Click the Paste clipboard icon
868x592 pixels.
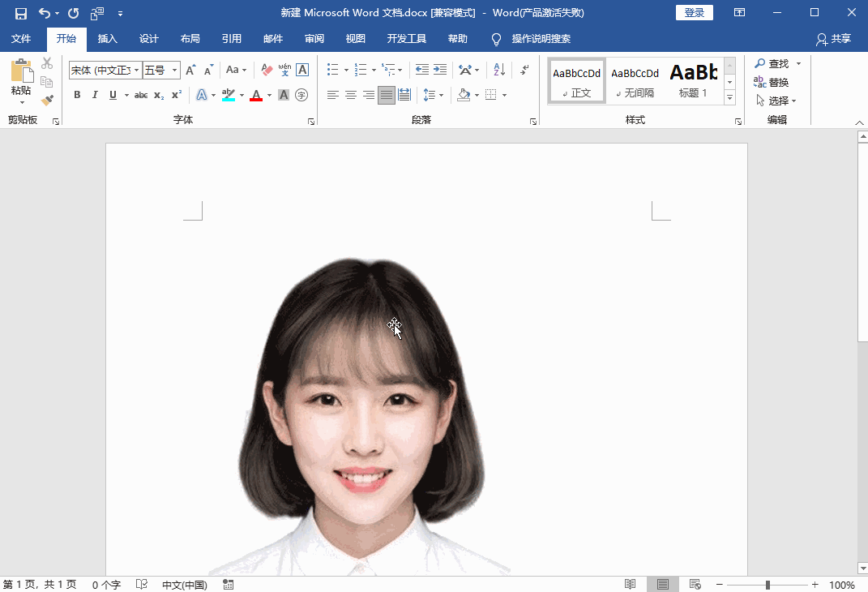(22, 71)
